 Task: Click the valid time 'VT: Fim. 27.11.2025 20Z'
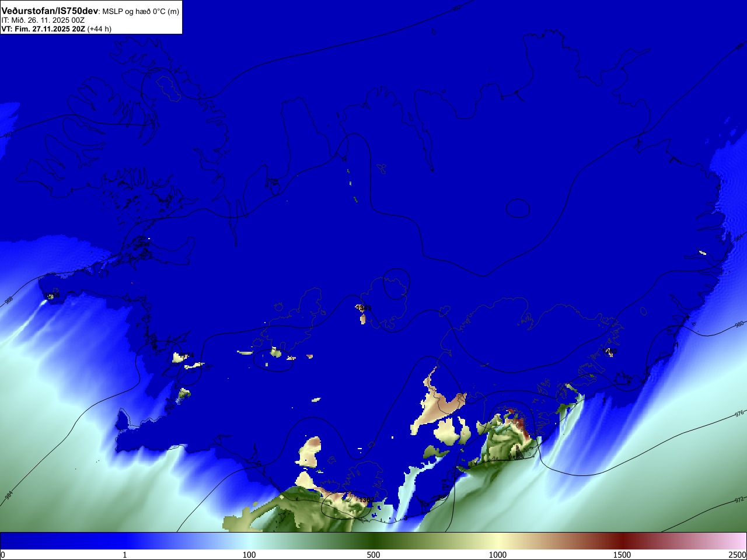[x=43, y=29]
